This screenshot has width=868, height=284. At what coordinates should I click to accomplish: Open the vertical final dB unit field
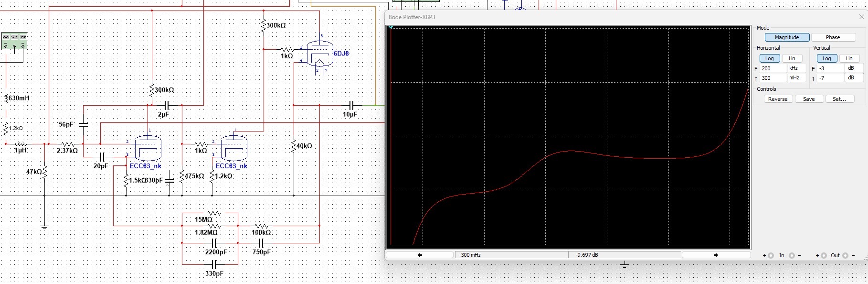coord(854,68)
